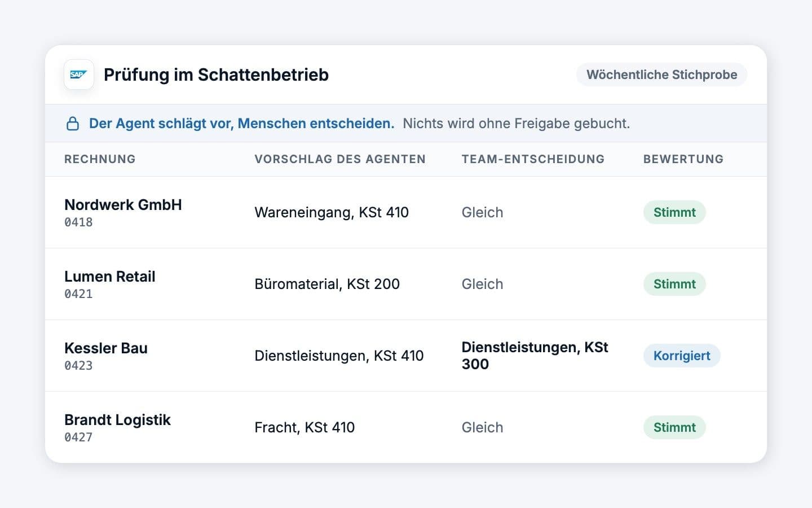Screen dimensions: 812x508
Task: Click the RECHNUNG column header
Action: (x=100, y=159)
